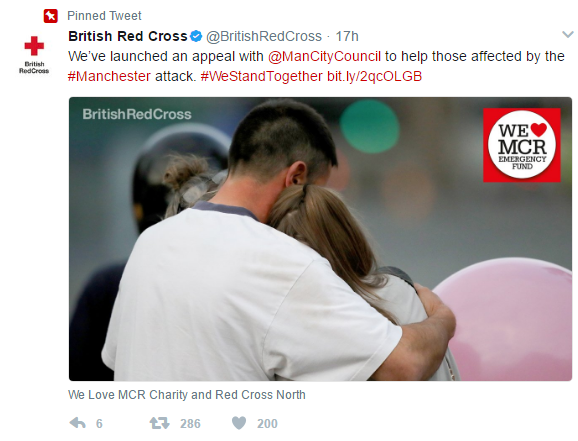Image resolution: width=578 pixels, height=441 pixels.
Task: Open the @ManCityCouncil mention link
Action: (x=324, y=56)
